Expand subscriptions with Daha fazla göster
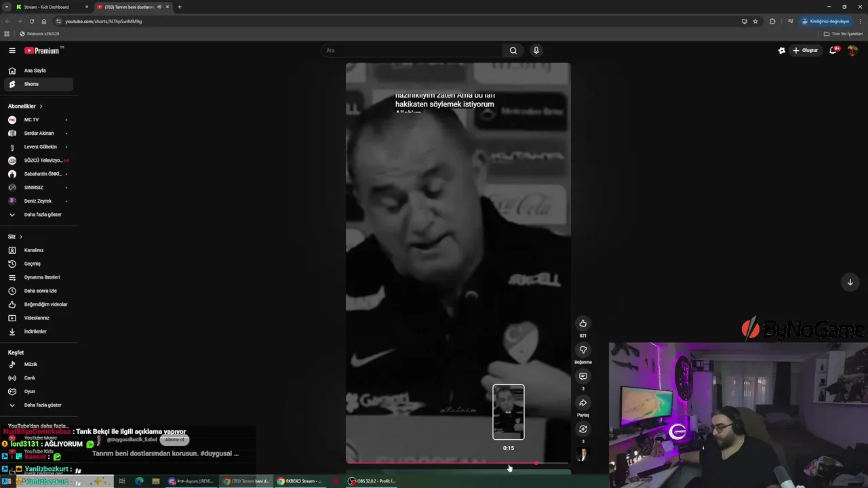 click(39, 215)
